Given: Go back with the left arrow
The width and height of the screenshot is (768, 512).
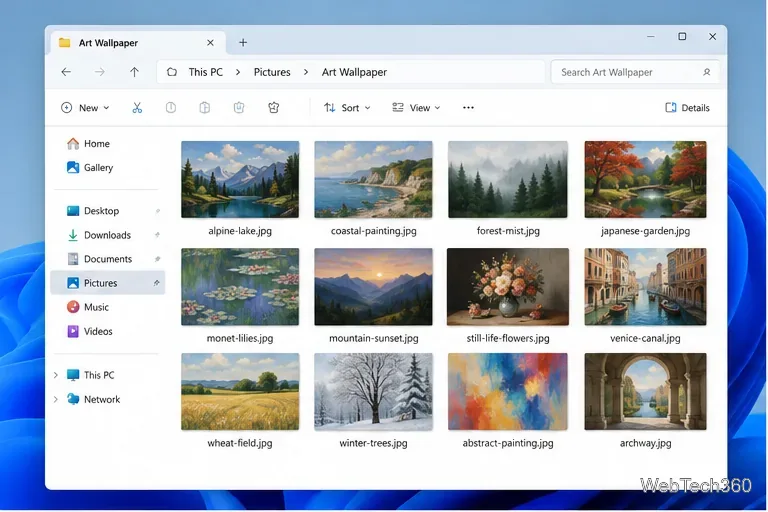Looking at the screenshot, I should click(66, 72).
